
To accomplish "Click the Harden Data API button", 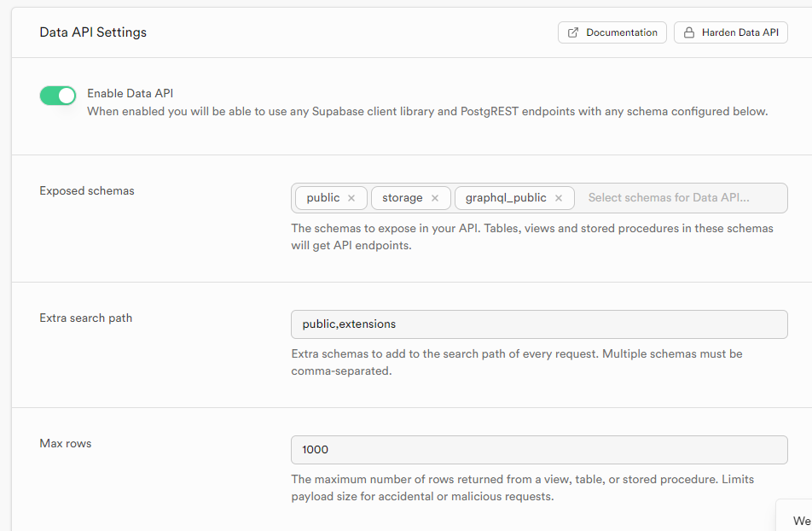I will click(730, 32).
